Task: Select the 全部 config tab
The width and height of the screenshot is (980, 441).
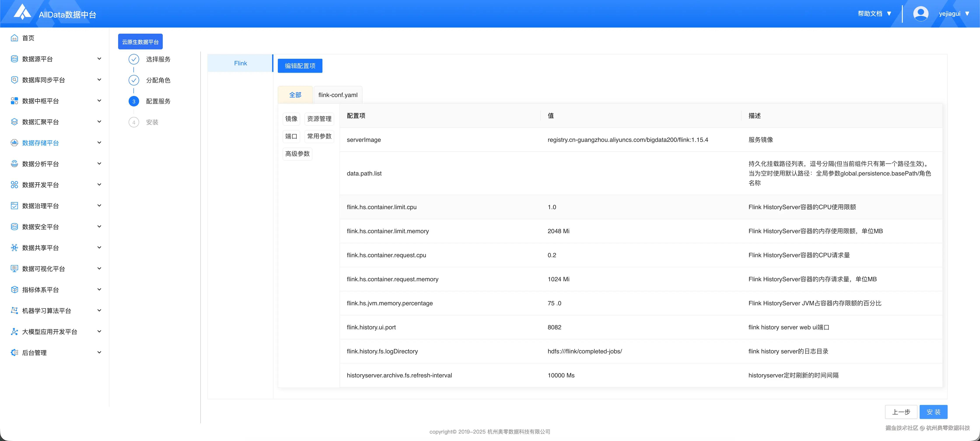Action: pos(295,95)
